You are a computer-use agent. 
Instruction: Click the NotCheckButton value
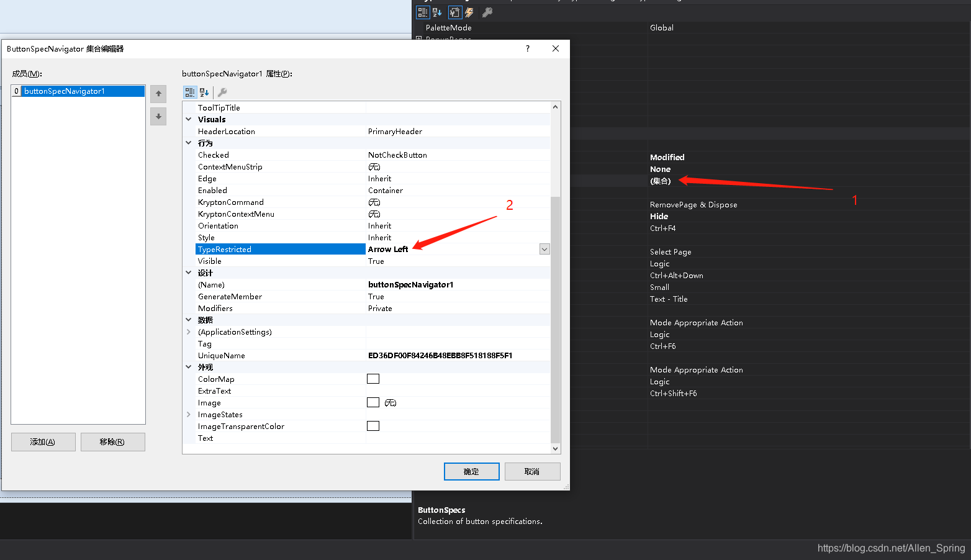tap(397, 155)
